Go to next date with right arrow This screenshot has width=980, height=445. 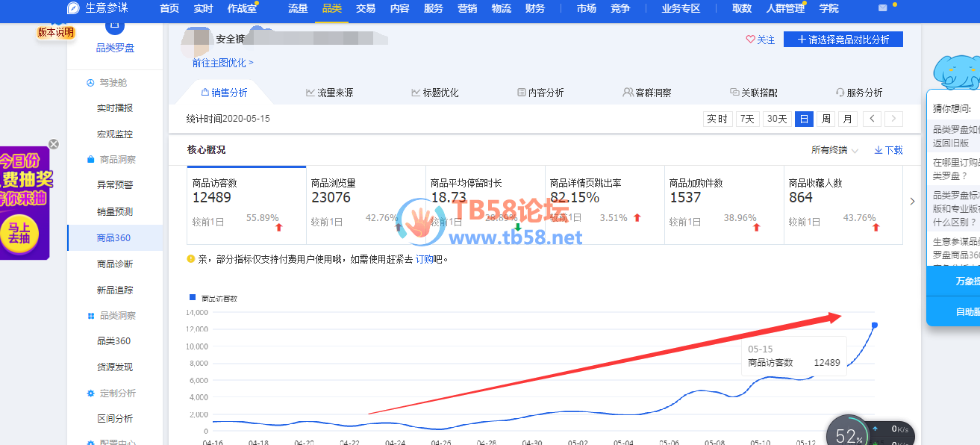[x=893, y=119]
